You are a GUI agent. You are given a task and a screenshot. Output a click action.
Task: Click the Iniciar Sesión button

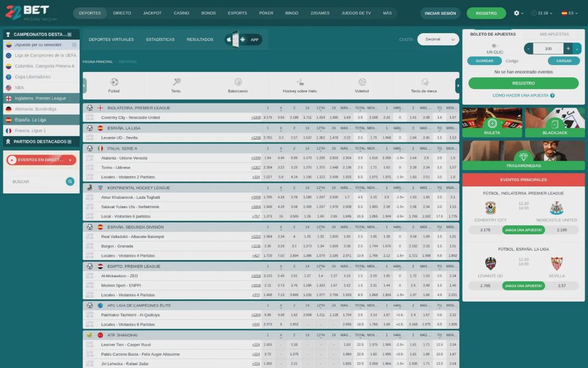point(440,13)
